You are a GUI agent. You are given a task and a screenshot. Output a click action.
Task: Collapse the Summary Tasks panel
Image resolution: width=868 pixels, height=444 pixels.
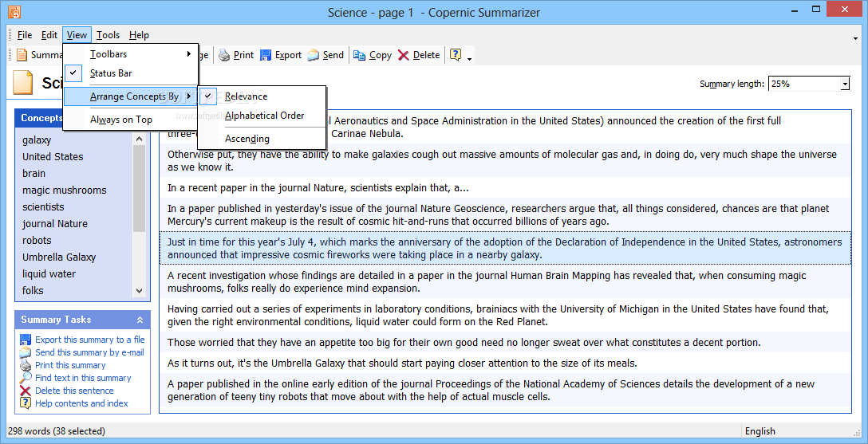coord(140,320)
